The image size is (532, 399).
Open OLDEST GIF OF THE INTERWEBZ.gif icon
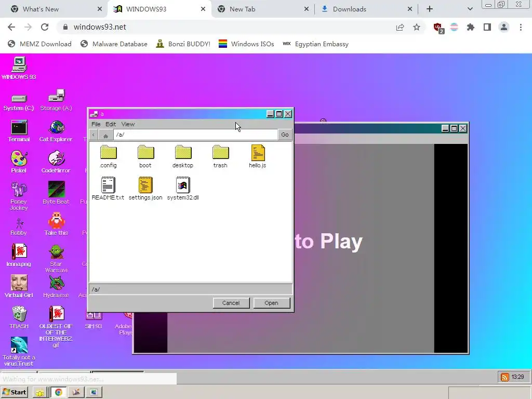[56, 326]
